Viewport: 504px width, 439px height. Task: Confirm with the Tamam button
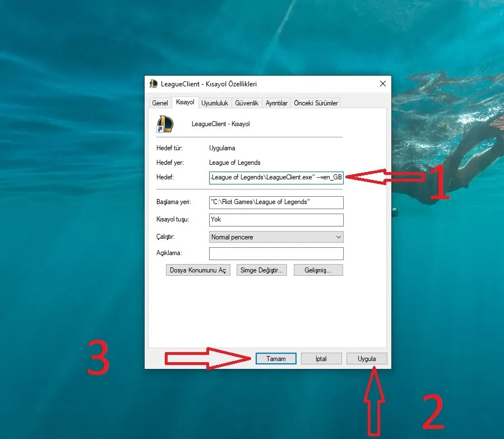276,359
